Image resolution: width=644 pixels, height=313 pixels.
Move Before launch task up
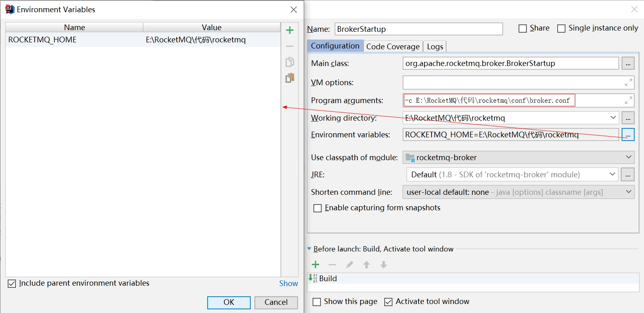click(x=366, y=265)
